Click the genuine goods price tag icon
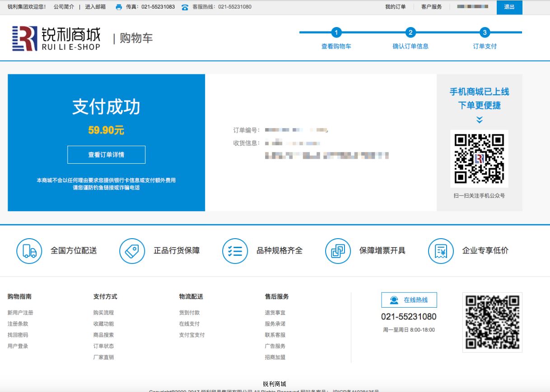Screen dimensions: 550x392 tap(132, 251)
